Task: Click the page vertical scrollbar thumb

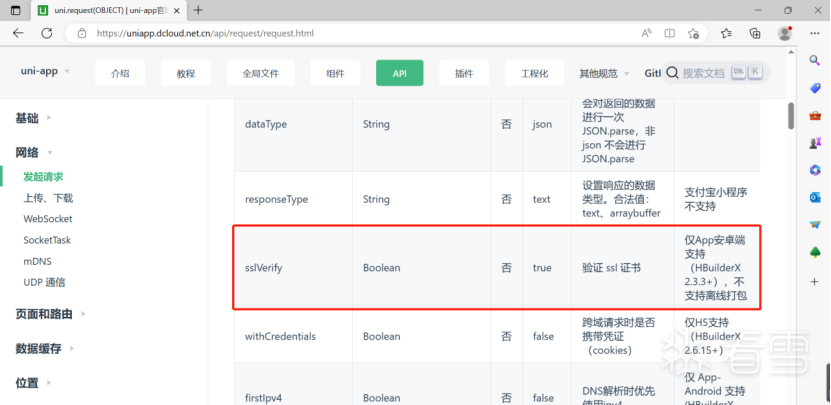Action: [x=791, y=115]
